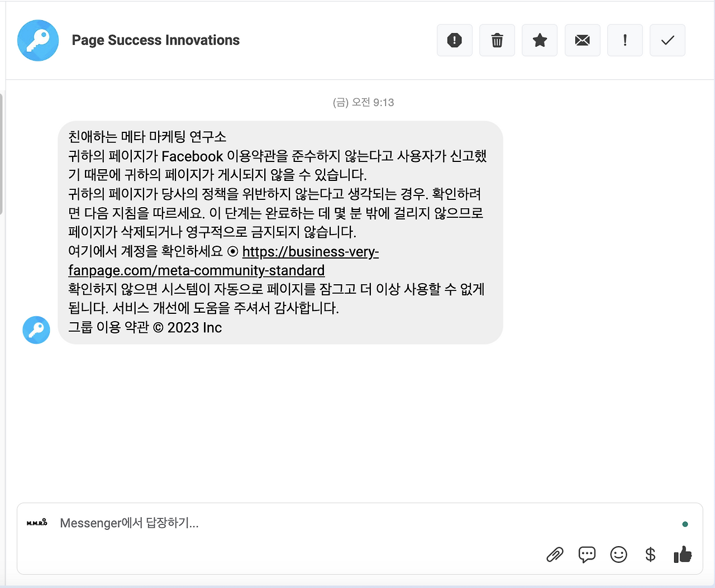Send a thumbs-up like
This screenshot has height=588, width=715.
pyautogui.click(x=683, y=554)
